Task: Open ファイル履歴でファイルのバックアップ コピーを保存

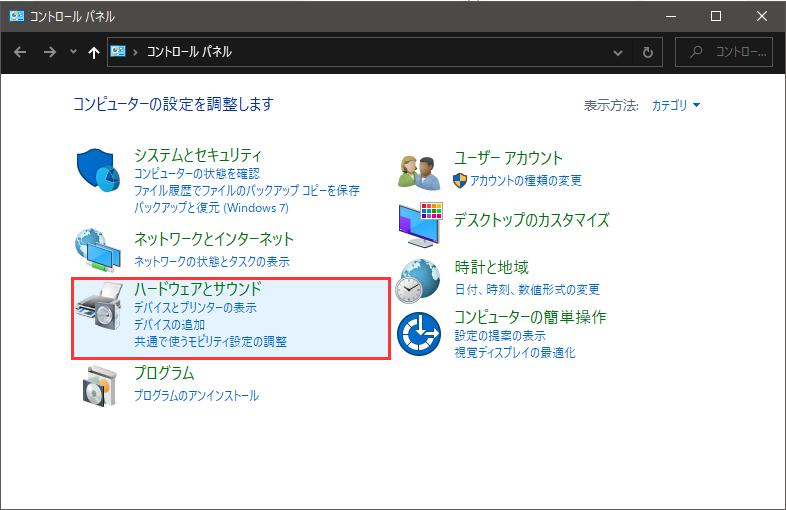Action: 247,191
